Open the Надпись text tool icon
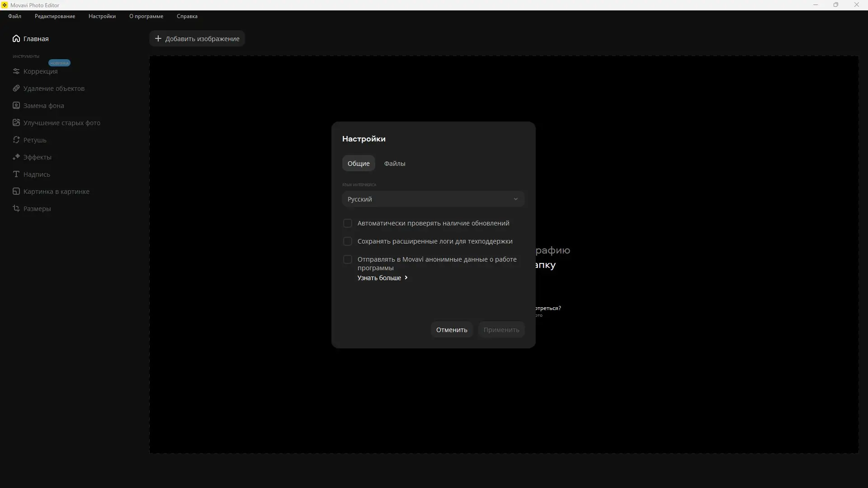The width and height of the screenshot is (868, 488). 16,174
